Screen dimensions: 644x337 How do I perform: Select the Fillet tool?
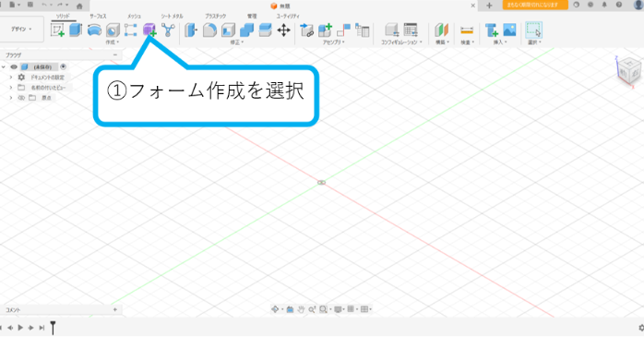coord(209,30)
